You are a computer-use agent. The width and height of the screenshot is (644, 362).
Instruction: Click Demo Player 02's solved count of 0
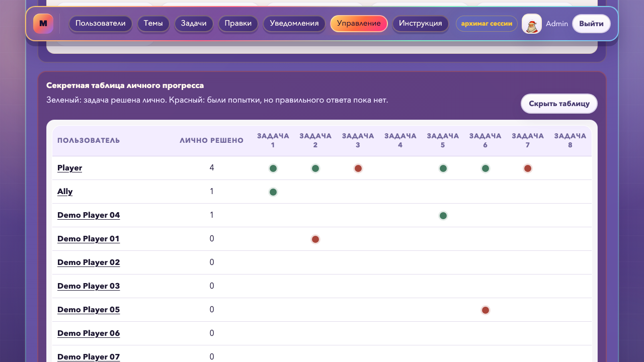pyautogui.click(x=212, y=262)
